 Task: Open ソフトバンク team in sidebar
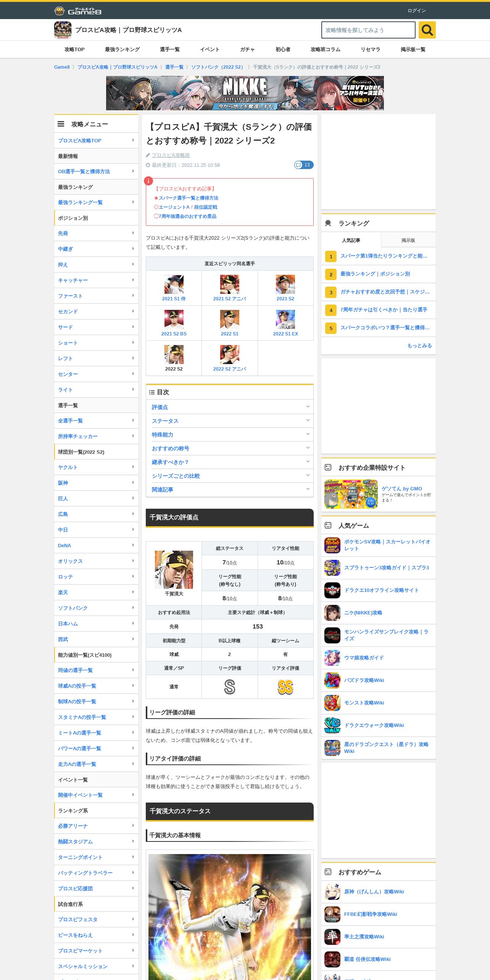pos(96,608)
